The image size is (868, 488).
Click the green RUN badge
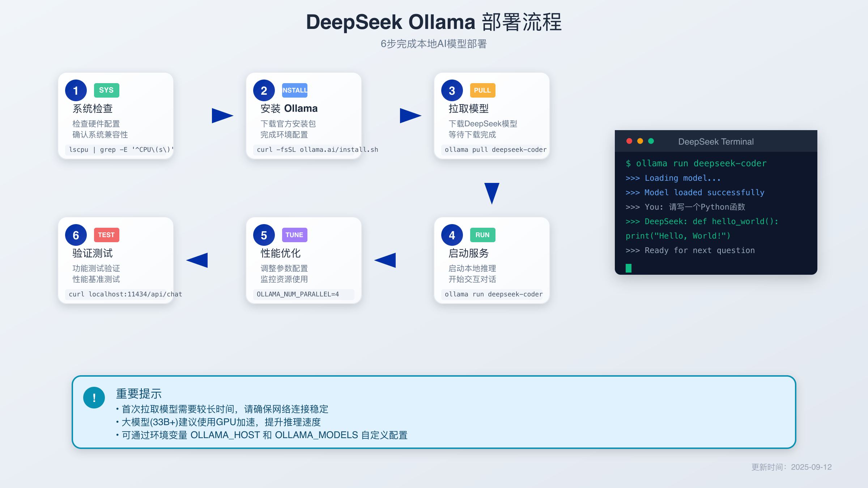click(x=483, y=235)
